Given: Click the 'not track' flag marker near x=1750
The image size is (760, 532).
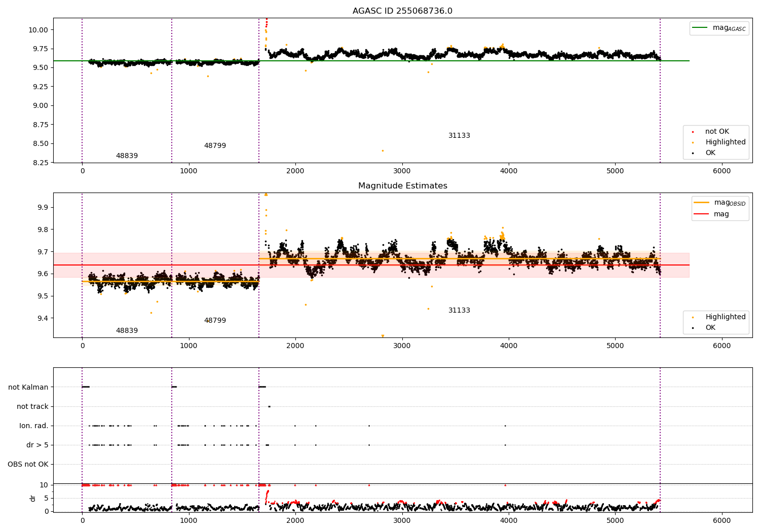Looking at the screenshot, I should [269, 406].
